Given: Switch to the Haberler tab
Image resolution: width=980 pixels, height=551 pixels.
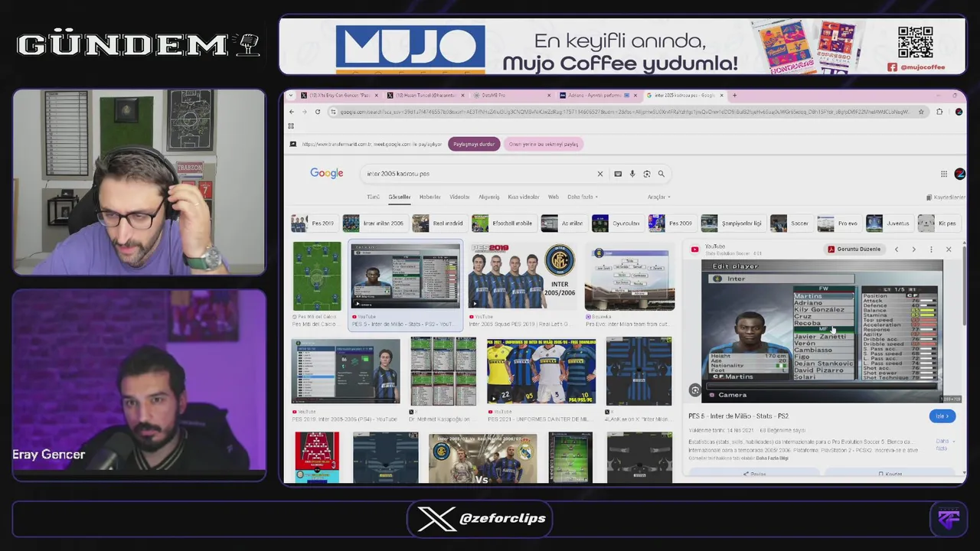Looking at the screenshot, I should click(430, 197).
